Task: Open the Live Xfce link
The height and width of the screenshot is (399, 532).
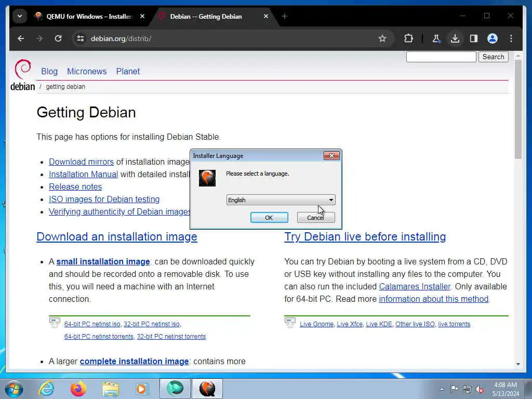Action: click(350, 324)
